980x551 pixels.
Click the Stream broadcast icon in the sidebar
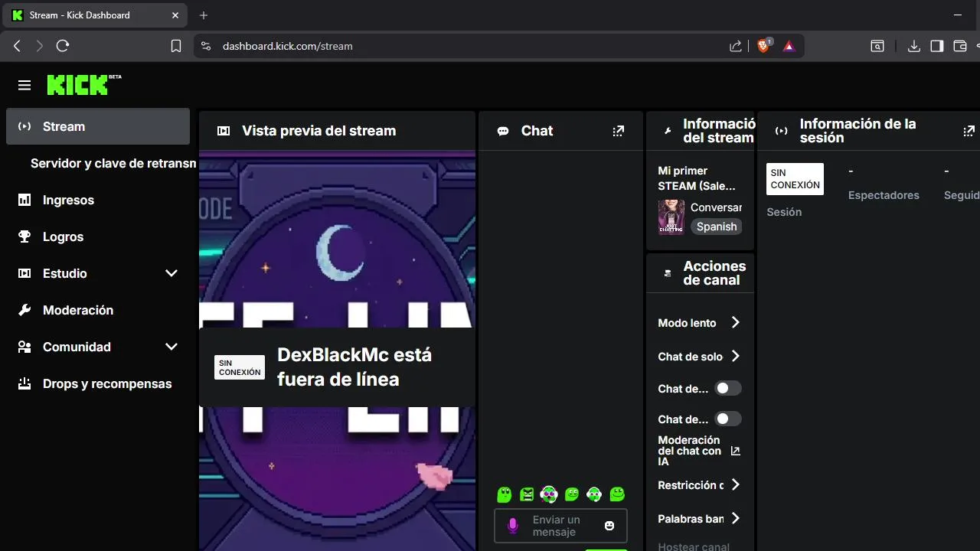tap(24, 126)
